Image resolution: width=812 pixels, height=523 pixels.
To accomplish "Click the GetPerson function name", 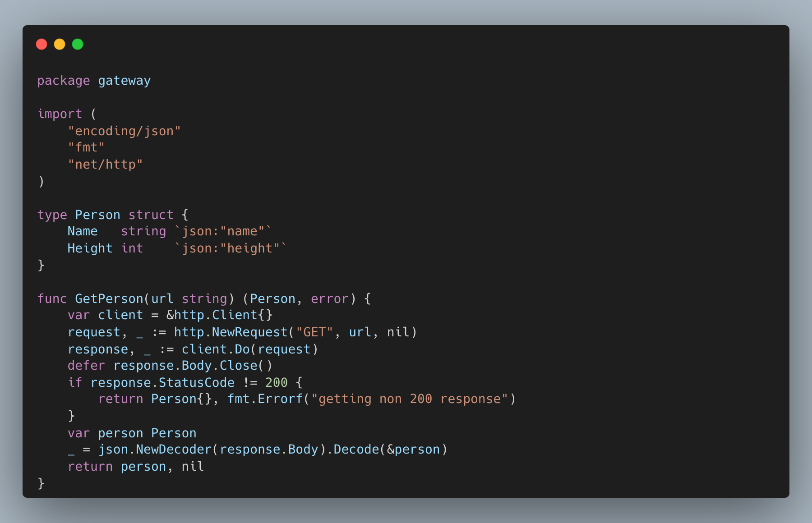I will 109,299.
